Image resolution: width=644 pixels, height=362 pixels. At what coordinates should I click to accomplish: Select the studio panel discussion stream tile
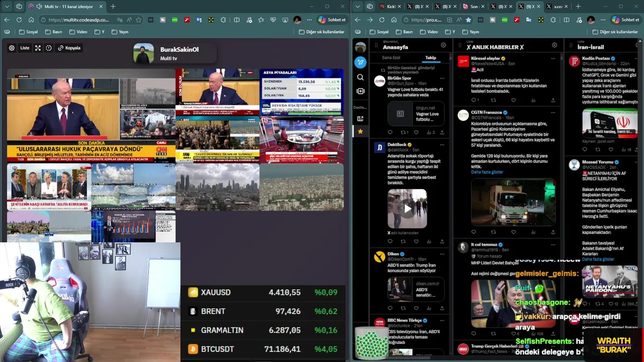tap(49, 187)
